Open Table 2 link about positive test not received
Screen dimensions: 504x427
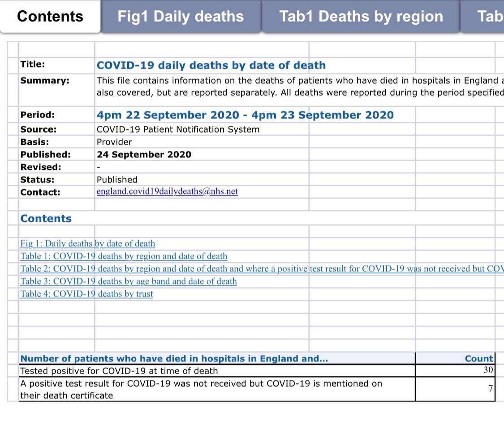click(262, 268)
